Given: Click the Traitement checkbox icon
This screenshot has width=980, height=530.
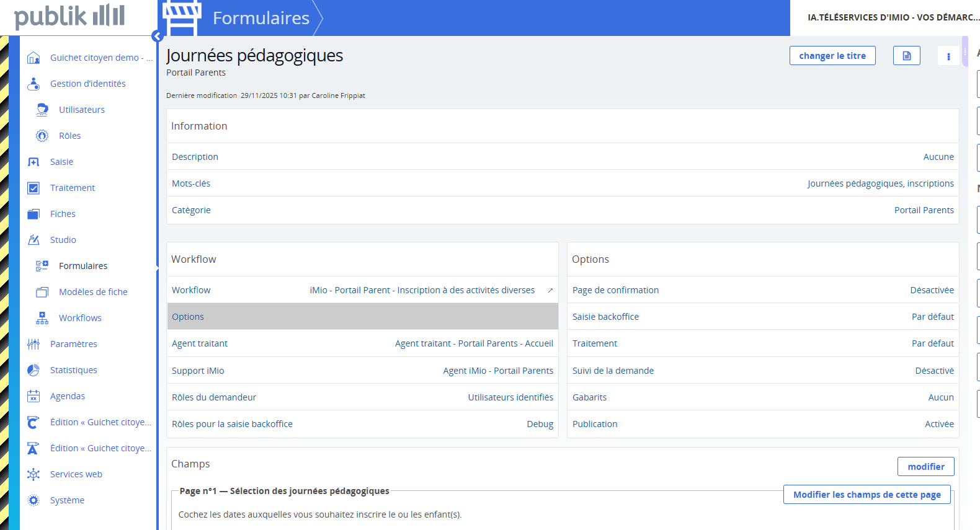Looking at the screenshot, I should (33, 188).
